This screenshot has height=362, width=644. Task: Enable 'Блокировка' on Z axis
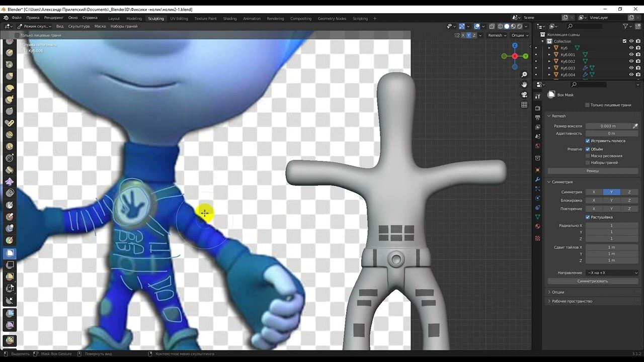click(x=629, y=200)
